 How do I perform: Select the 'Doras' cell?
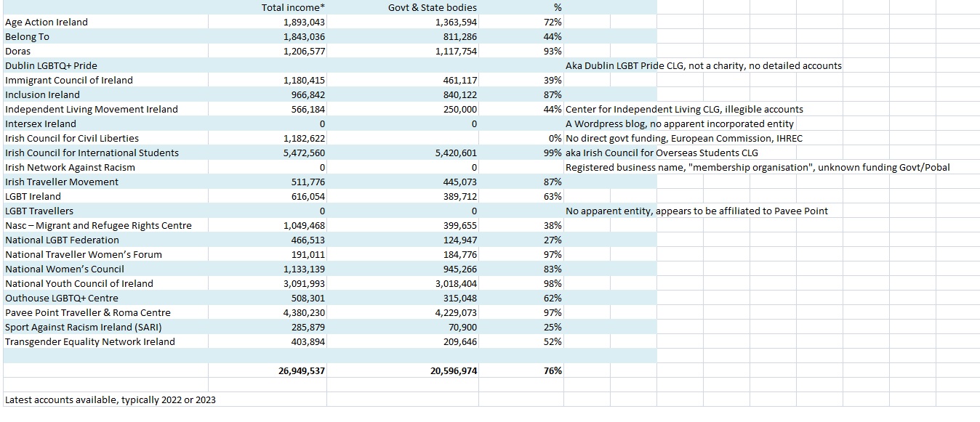click(x=105, y=51)
